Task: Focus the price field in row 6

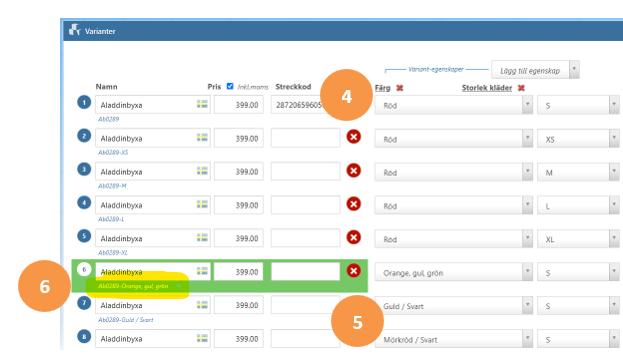Action: pos(238,272)
